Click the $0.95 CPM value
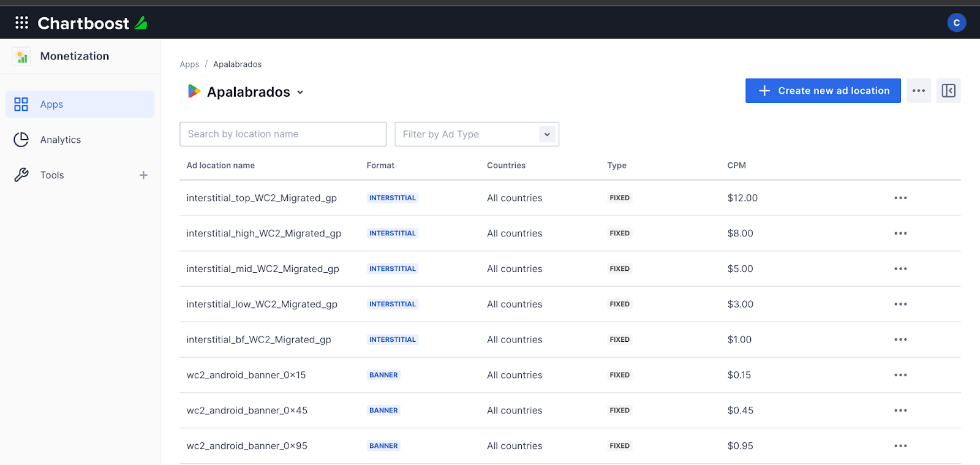The width and height of the screenshot is (980, 465). 741,446
